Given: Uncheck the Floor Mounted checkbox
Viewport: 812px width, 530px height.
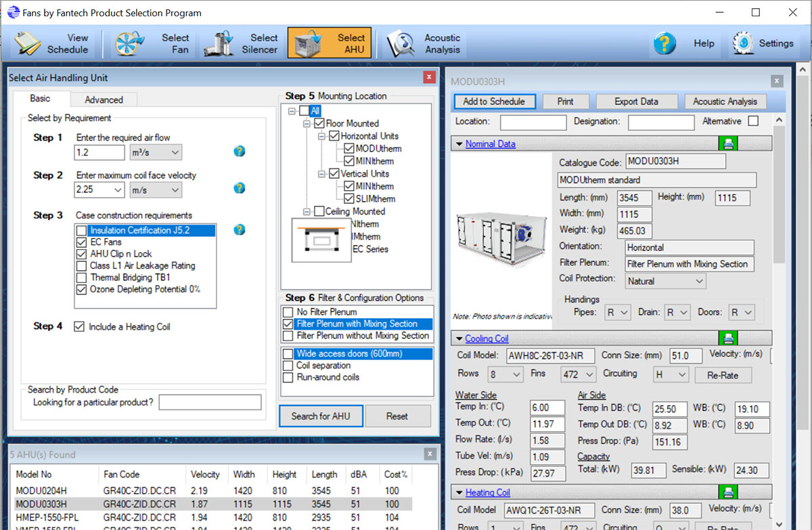Looking at the screenshot, I should 319,123.
